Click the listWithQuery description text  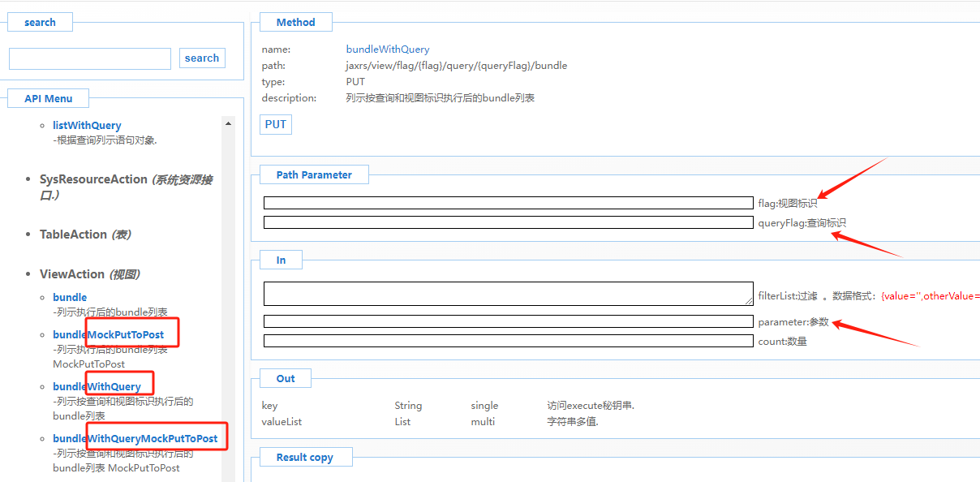click(x=105, y=140)
